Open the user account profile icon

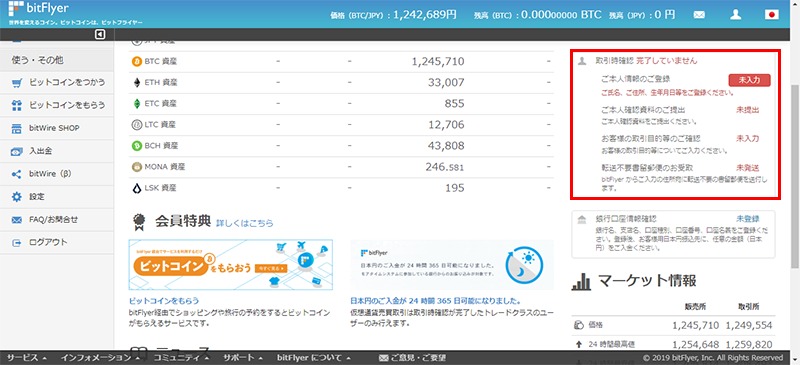click(x=735, y=14)
